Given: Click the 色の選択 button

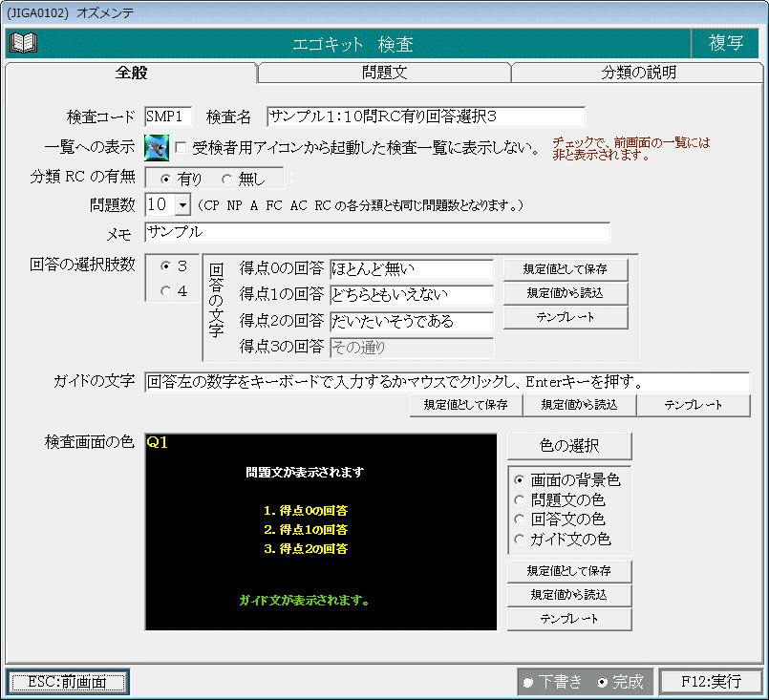Looking at the screenshot, I should (x=568, y=446).
